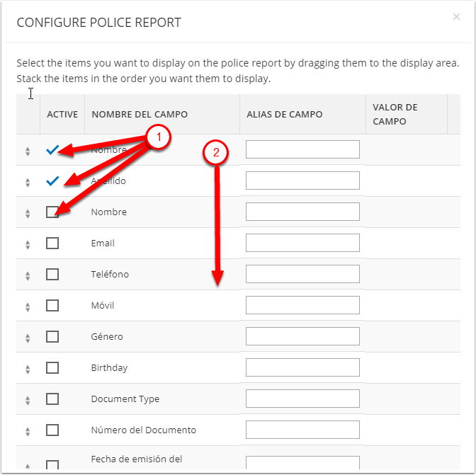The height and width of the screenshot is (475, 476).
Task: Activate the Género field checkbox
Action: click(x=52, y=337)
